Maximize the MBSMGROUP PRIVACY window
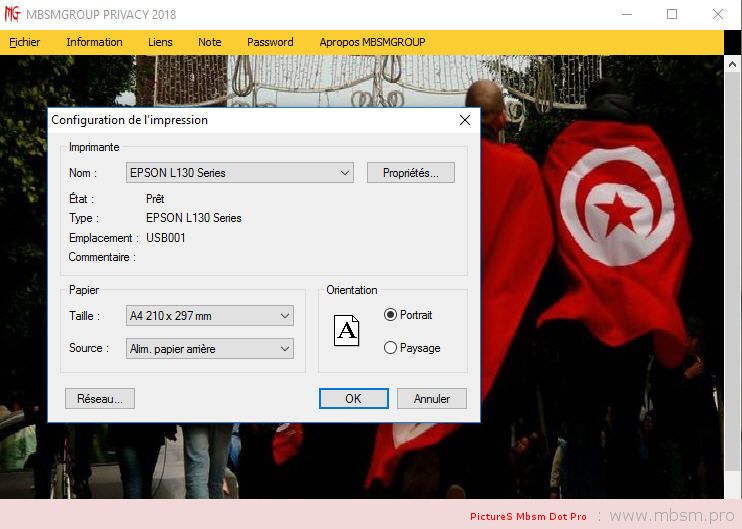 [x=672, y=14]
